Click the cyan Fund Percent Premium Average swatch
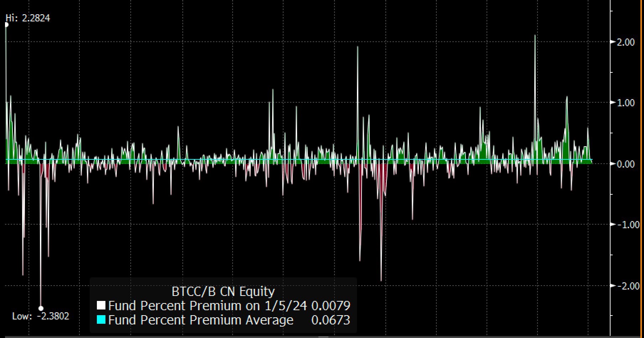Screen dimensions: 644x338 (101, 320)
